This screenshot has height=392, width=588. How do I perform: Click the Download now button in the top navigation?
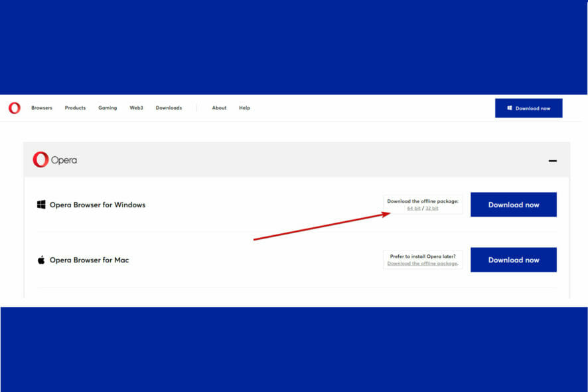pos(528,108)
